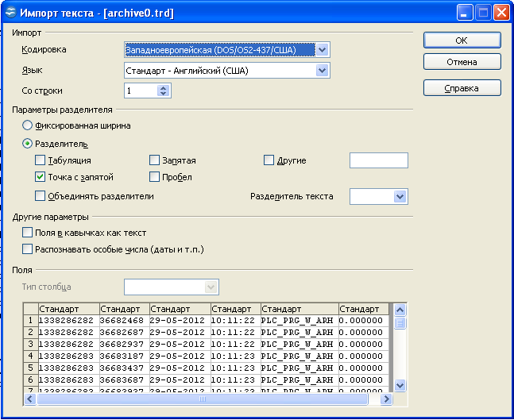
Task: Check Распознавать особые числа option
Action: tap(27, 249)
